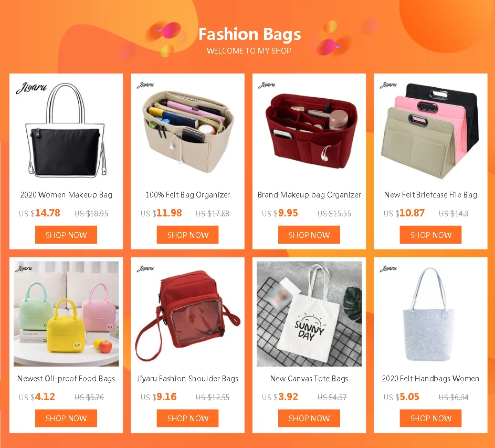Viewport: 495px width, 448px height.
Task: Open the red Jiyaru shoulder bag image
Action: coord(187,314)
